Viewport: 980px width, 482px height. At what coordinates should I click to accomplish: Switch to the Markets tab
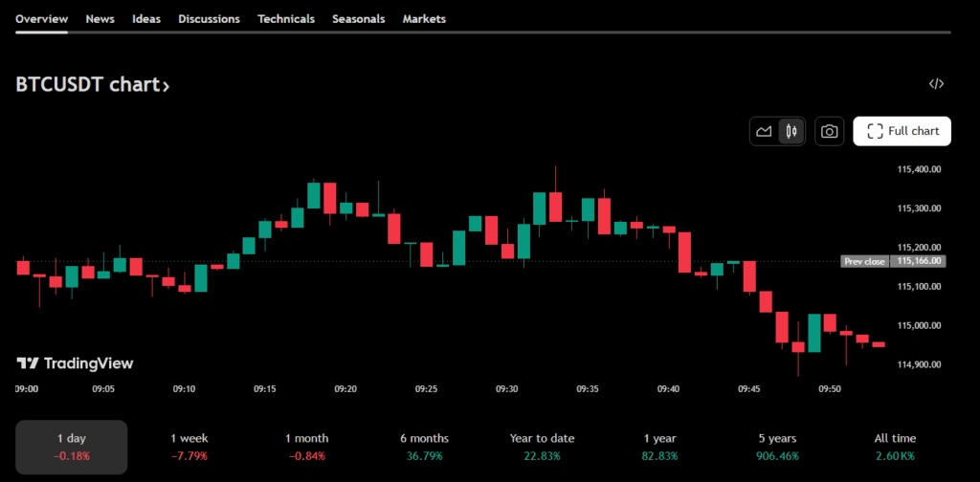click(424, 19)
